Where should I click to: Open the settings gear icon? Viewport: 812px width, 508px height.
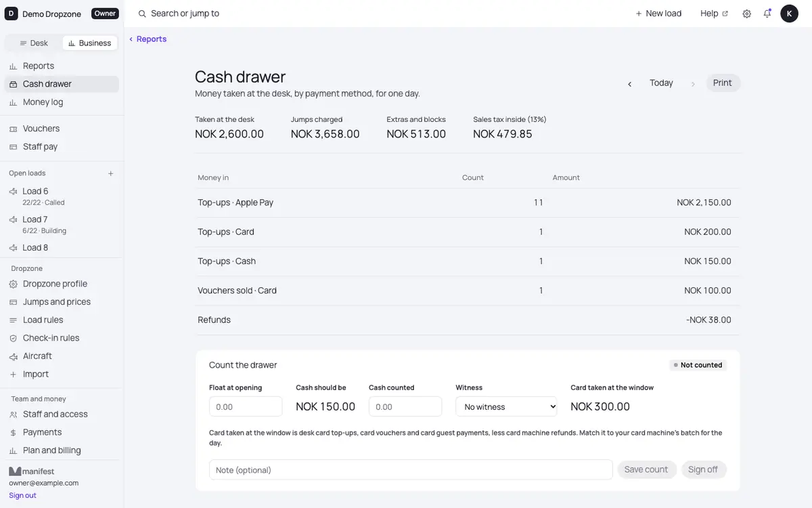(x=746, y=14)
